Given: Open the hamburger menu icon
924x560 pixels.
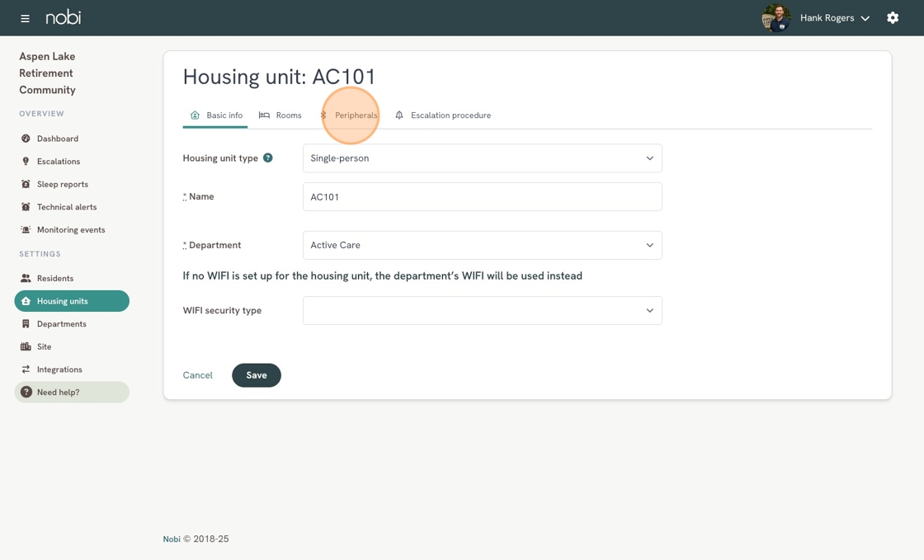Looking at the screenshot, I should [x=25, y=18].
